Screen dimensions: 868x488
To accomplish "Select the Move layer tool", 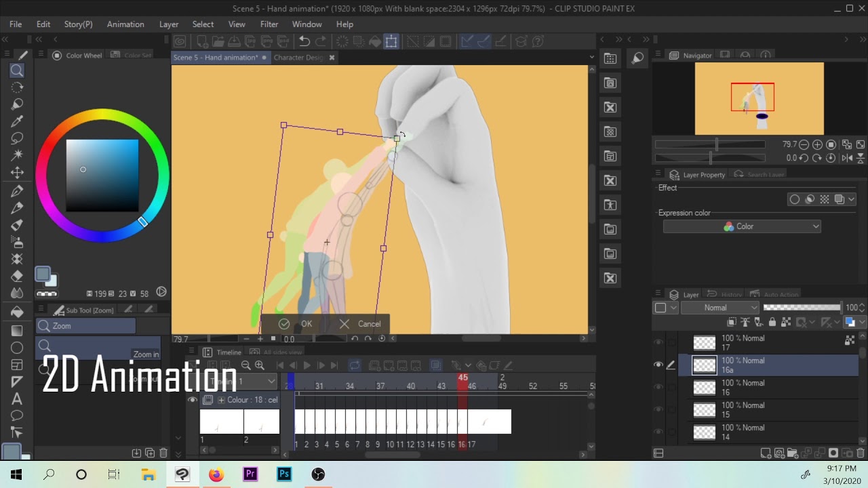I will click(x=17, y=173).
